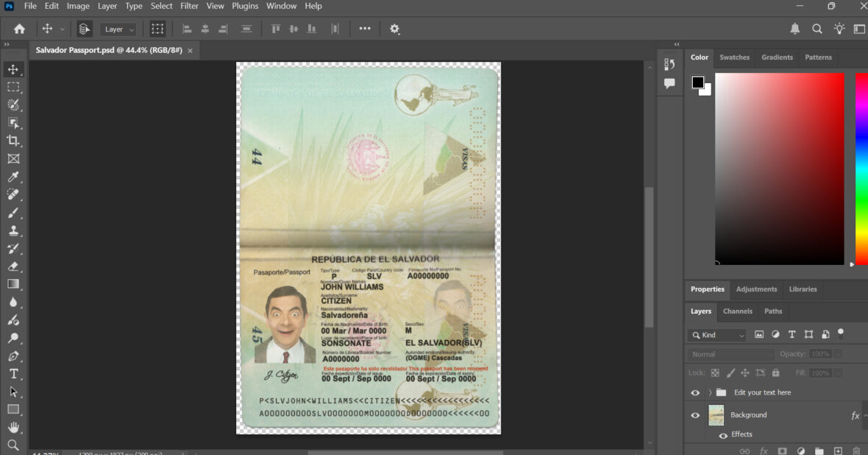Select the Clone Stamp tool
This screenshot has width=868, height=455.
(13, 230)
